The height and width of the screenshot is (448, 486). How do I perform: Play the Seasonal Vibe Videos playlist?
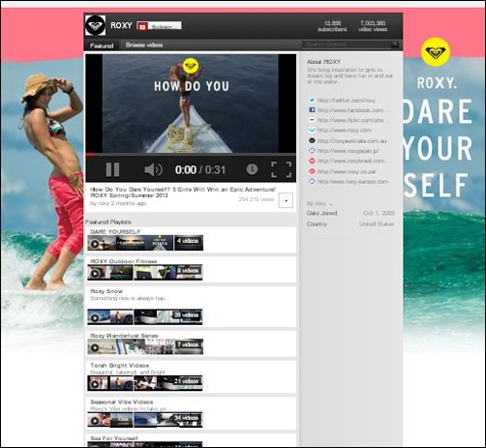click(x=95, y=421)
